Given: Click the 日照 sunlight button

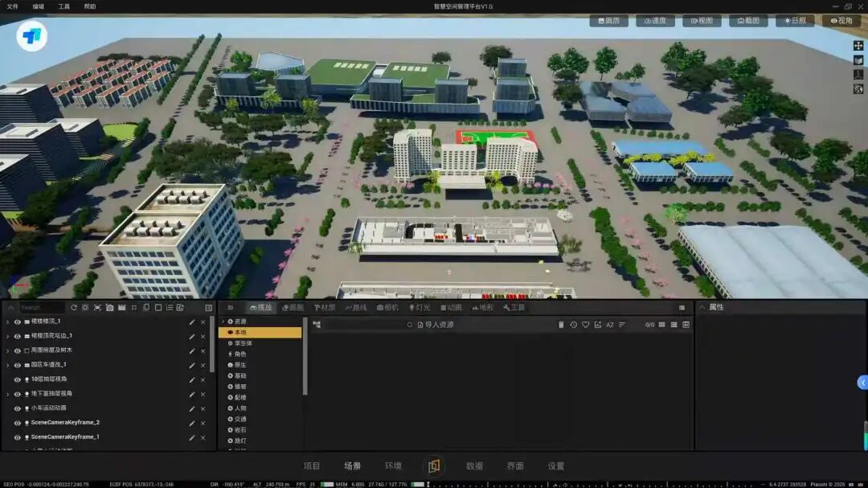Looking at the screenshot, I should click(x=795, y=20).
